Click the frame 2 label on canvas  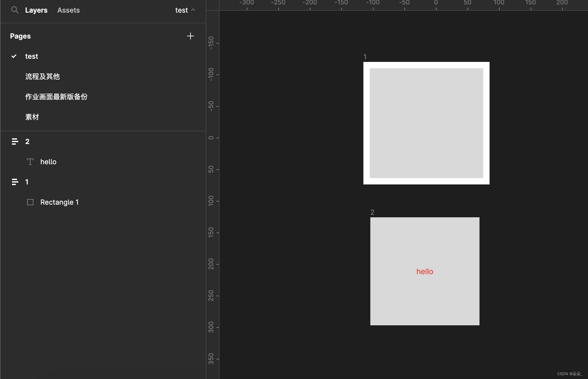[x=373, y=212]
